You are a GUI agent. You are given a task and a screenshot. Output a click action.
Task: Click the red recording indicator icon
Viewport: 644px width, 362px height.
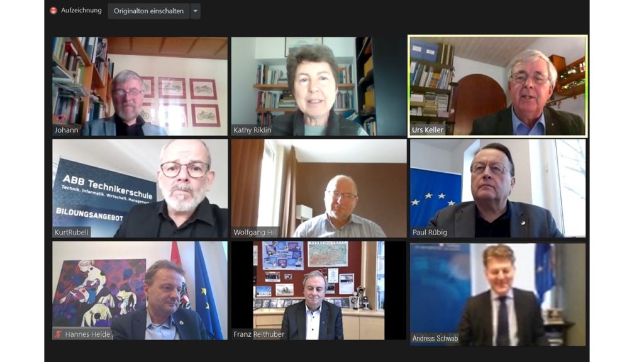pyautogui.click(x=53, y=11)
